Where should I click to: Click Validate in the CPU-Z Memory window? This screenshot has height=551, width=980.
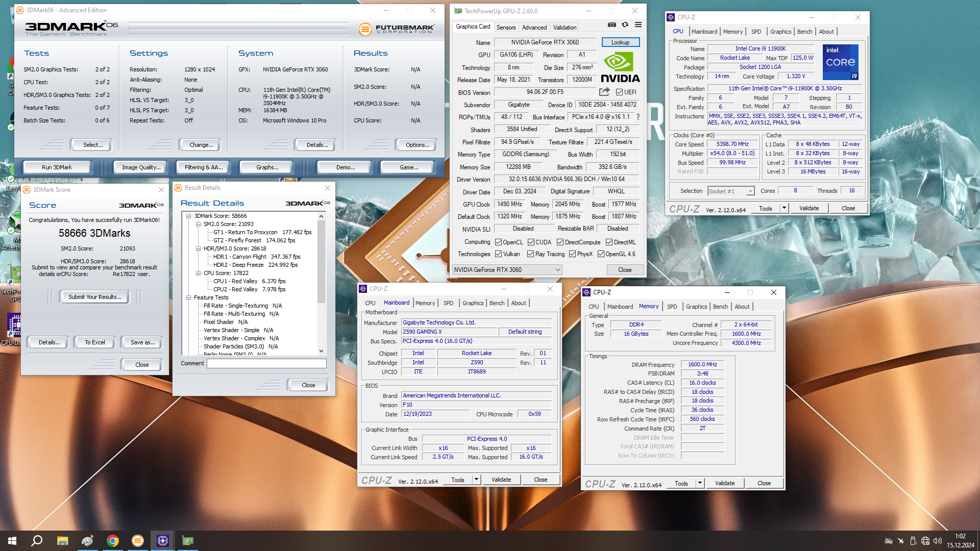coord(724,483)
